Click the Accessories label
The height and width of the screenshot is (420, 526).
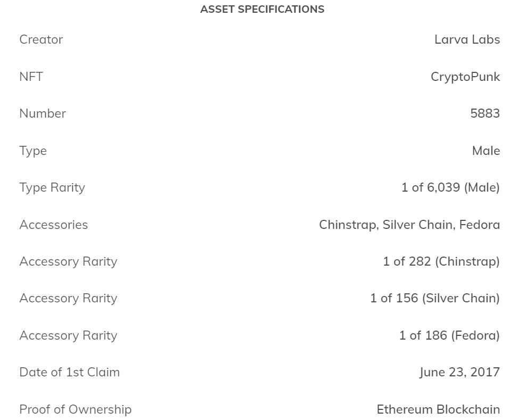tap(53, 225)
